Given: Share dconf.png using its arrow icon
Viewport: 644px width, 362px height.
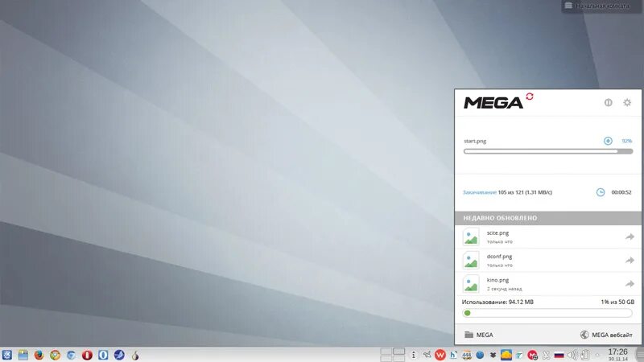Looking at the screenshot, I should coord(630,260).
